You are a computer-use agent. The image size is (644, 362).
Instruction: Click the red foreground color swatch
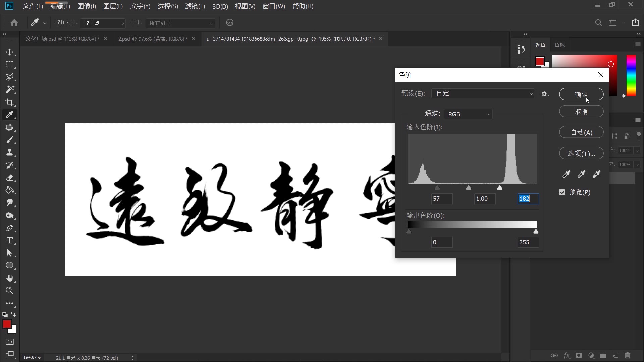point(7,323)
